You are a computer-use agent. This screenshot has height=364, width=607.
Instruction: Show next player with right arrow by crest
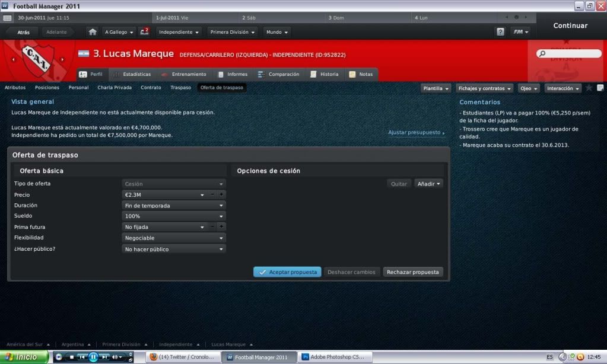(x=62, y=59)
